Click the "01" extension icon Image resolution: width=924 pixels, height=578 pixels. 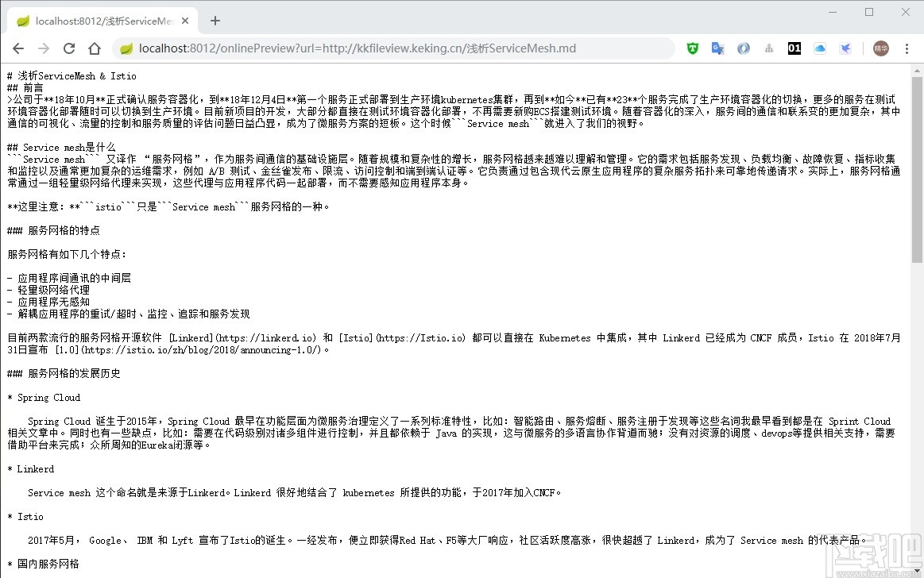click(x=794, y=48)
